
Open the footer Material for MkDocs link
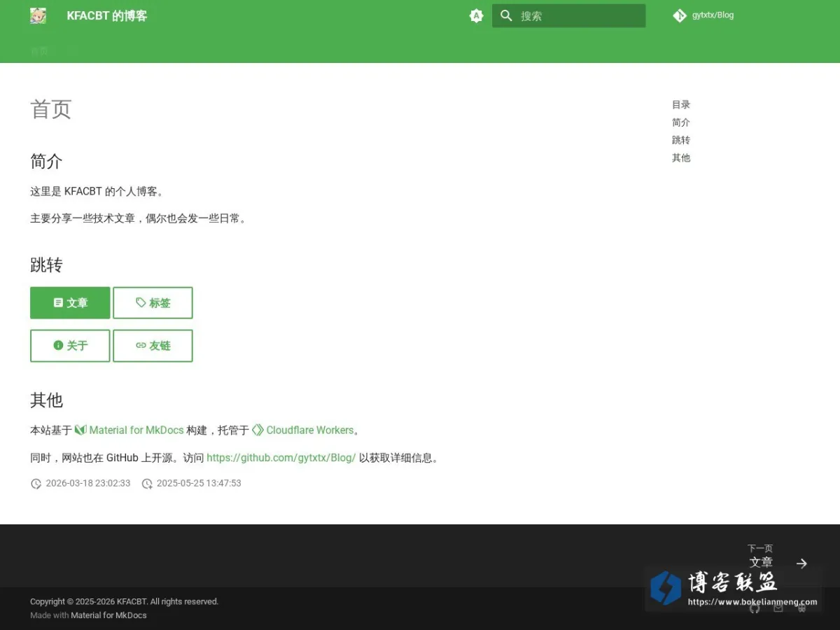(108, 615)
